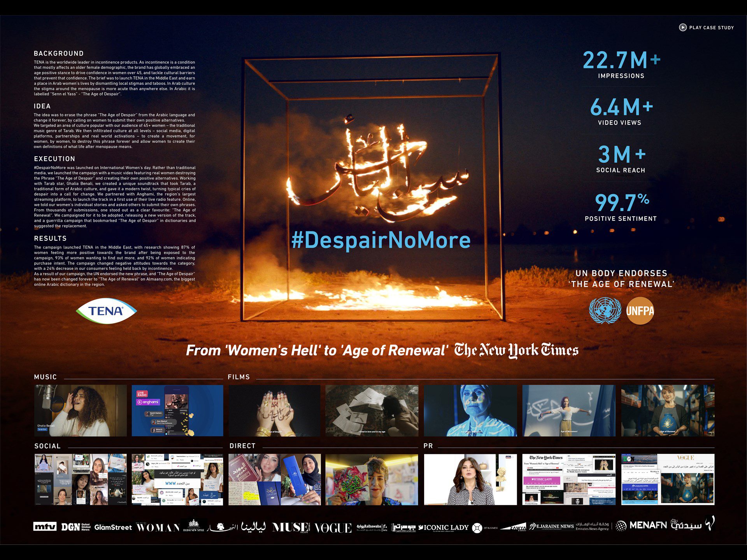The width and height of the screenshot is (747, 560).
Task: Click The New York Times logo
Action: click(516, 350)
